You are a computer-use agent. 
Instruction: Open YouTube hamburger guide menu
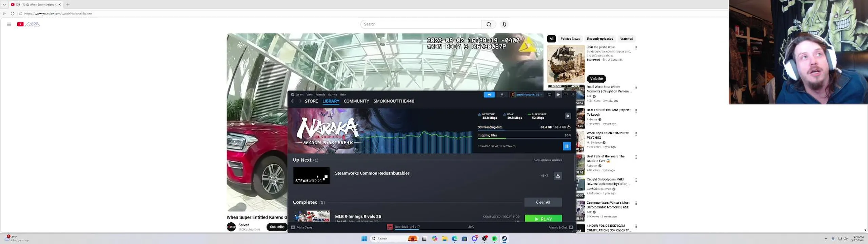click(x=9, y=24)
